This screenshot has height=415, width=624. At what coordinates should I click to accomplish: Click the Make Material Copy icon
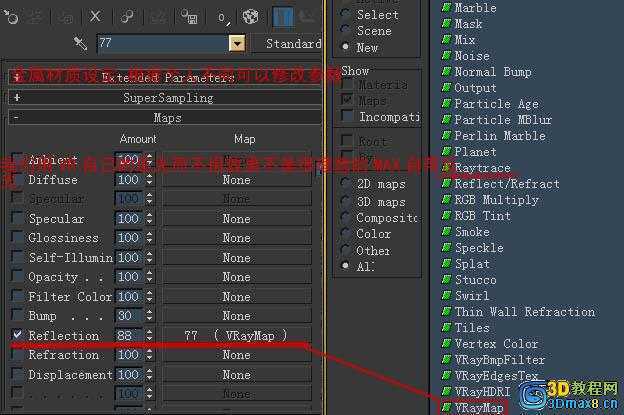(127, 16)
